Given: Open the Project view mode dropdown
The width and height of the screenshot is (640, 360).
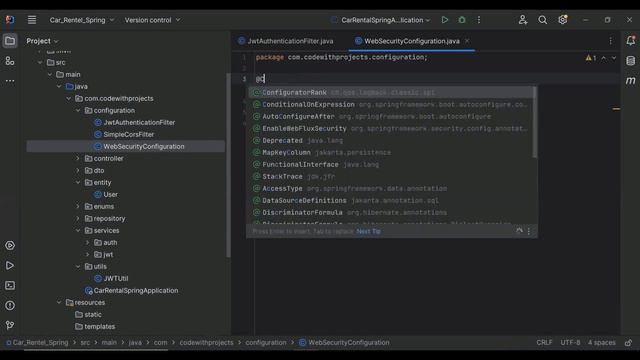Looking at the screenshot, I should coord(42,41).
